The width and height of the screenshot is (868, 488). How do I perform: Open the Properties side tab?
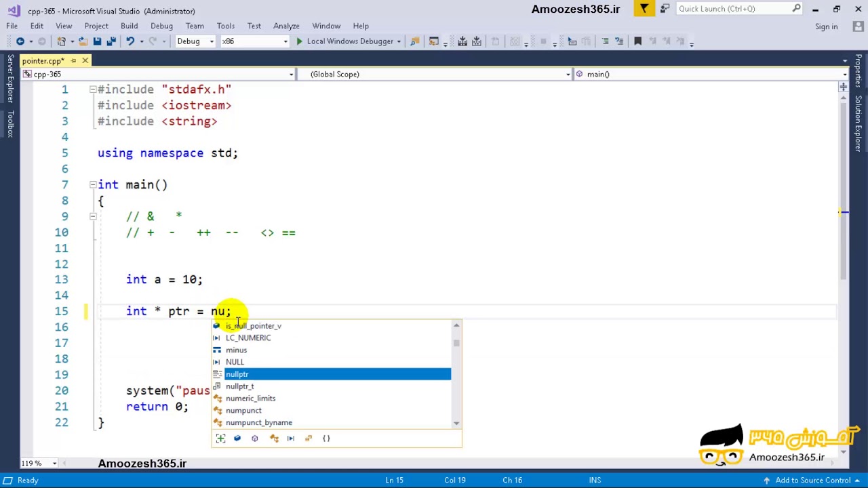click(x=859, y=71)
